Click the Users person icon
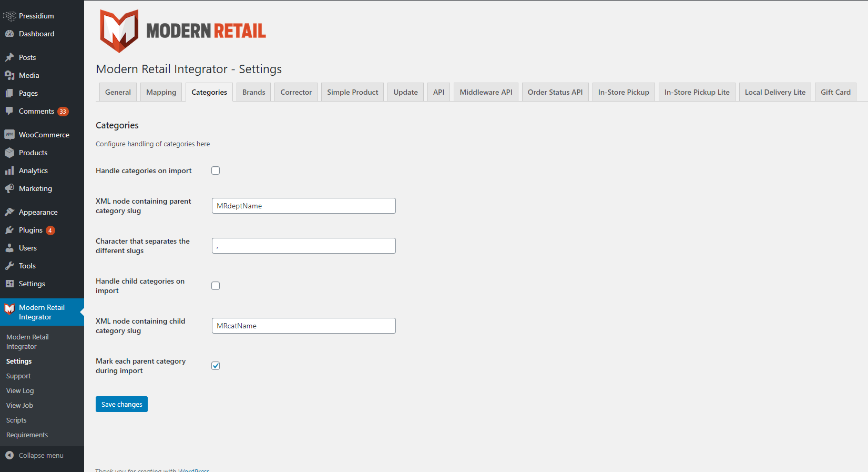 click(9, 248)
